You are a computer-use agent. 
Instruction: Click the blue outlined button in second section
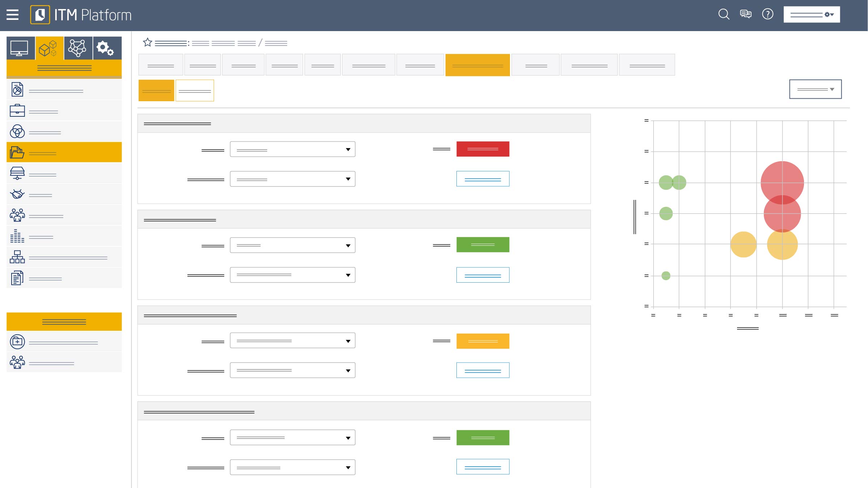click(483, 275)
